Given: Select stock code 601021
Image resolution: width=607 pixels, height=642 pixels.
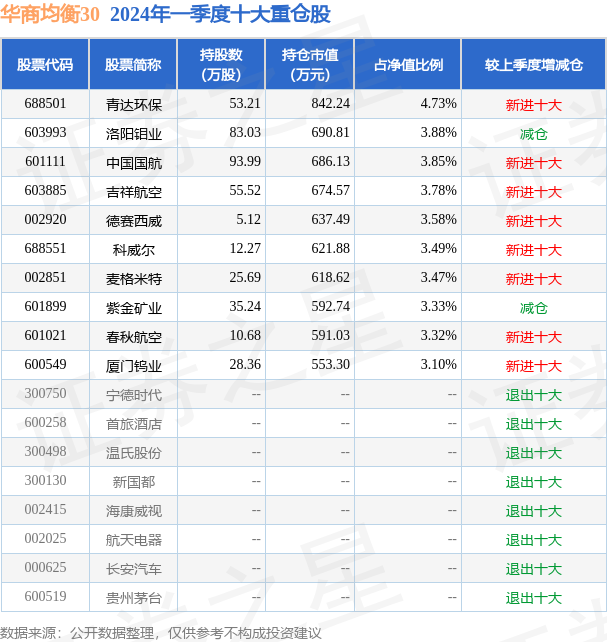Looking at the screenshot, I should [45, 336].
